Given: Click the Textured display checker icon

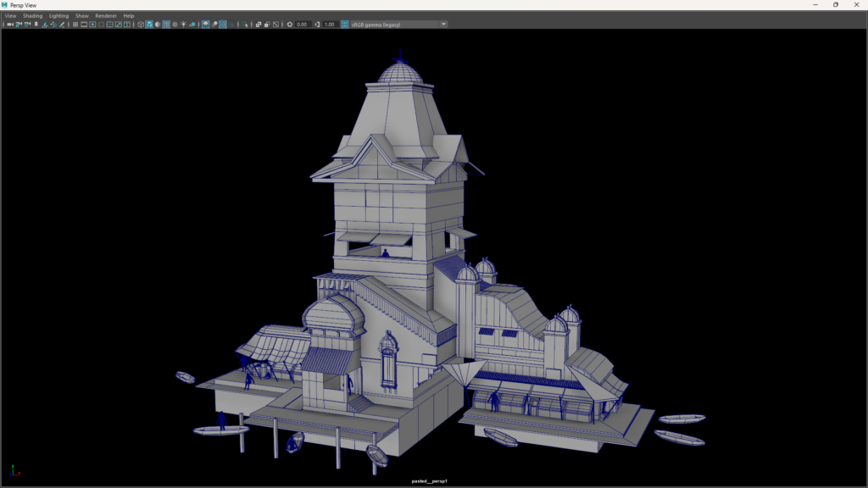Looking at the screenshot, I should click(x=175, y=25).
